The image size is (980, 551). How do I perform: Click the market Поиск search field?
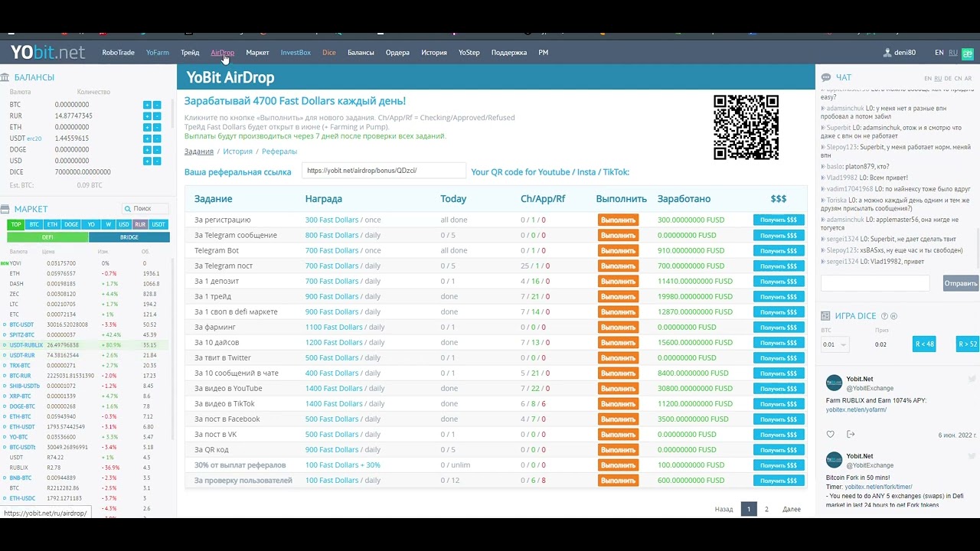click(145, 208)
